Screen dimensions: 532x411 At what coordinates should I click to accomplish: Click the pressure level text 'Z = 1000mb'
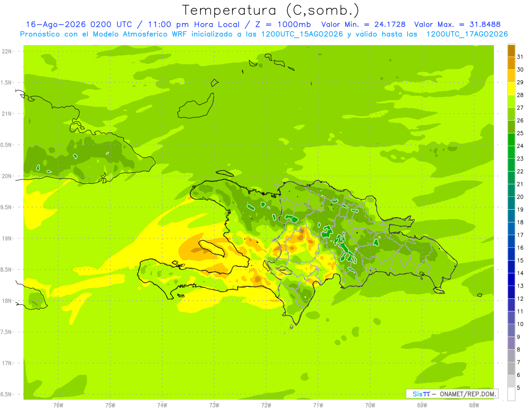pos(282,24)
